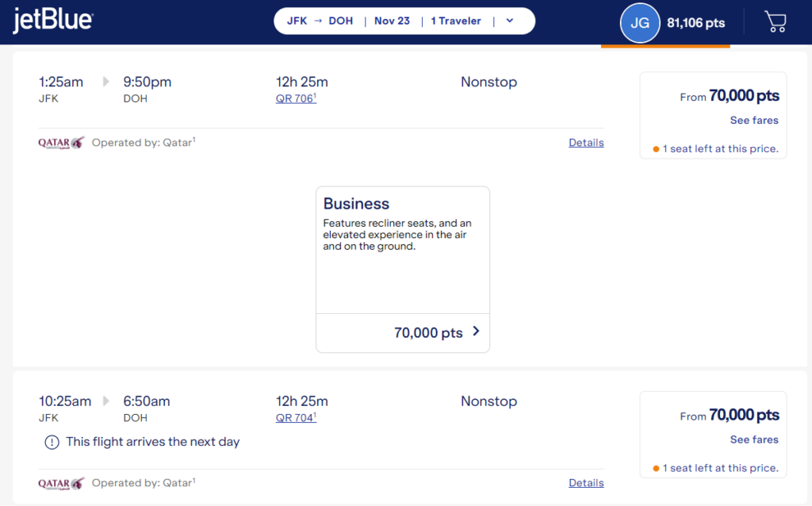
Task: Click the Qatar Airways logo on first flight
Action: [x=61, y=144]
